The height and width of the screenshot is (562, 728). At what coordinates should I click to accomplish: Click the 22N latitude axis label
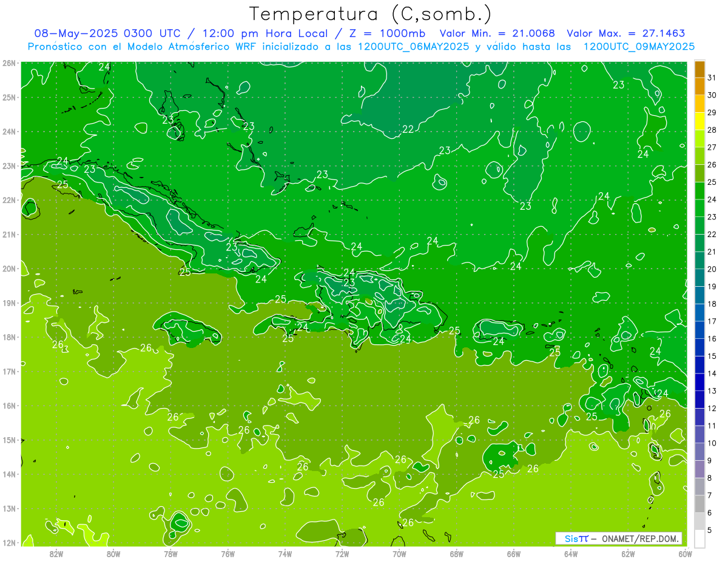(x=9, y=200)
